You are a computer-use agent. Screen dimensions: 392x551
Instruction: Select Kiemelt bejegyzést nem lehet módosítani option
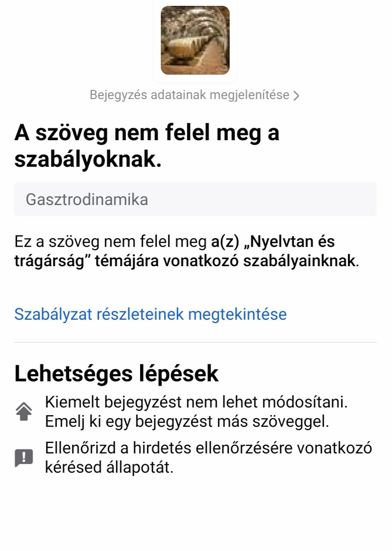coord(196,402)
